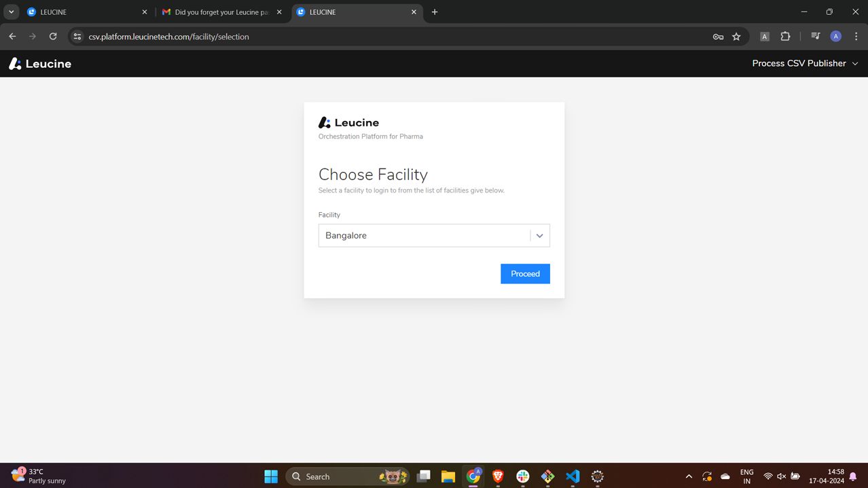This screenshot has height=488, width=868.
Task: Go forward in browser history
Action: tap(33, 37)
